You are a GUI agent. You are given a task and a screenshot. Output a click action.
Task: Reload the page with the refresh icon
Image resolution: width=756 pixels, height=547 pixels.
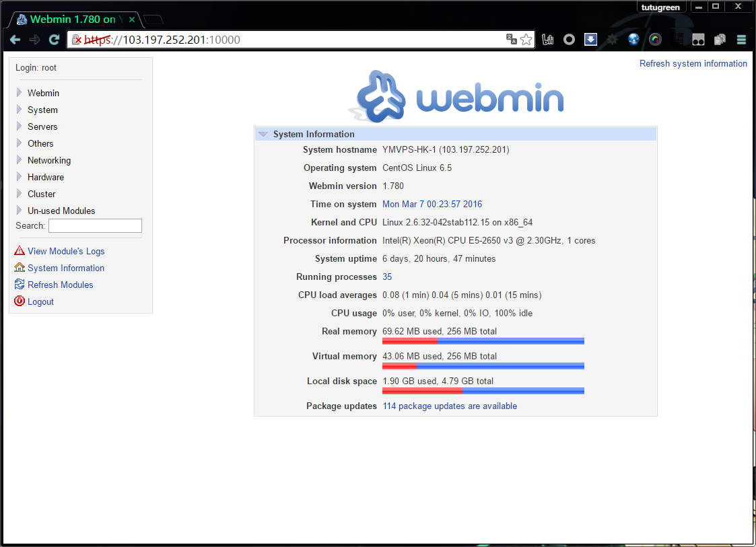pos(54,40)
